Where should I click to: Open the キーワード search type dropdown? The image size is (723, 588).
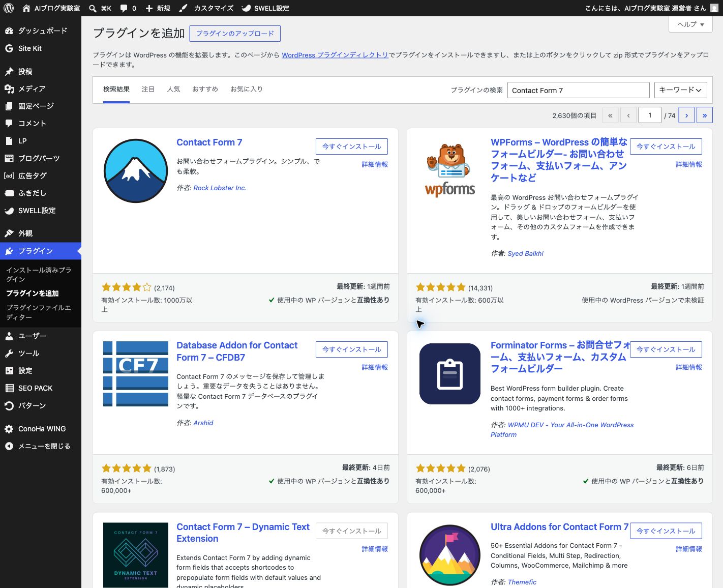(680, 90)
